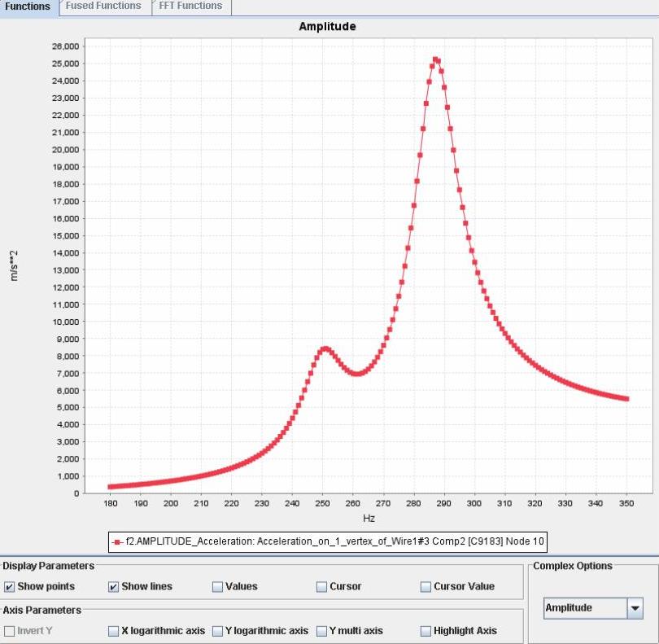659x644 pixels.
Task: Open the Complex Options dropdown arrow
Action: coord(635,608)
